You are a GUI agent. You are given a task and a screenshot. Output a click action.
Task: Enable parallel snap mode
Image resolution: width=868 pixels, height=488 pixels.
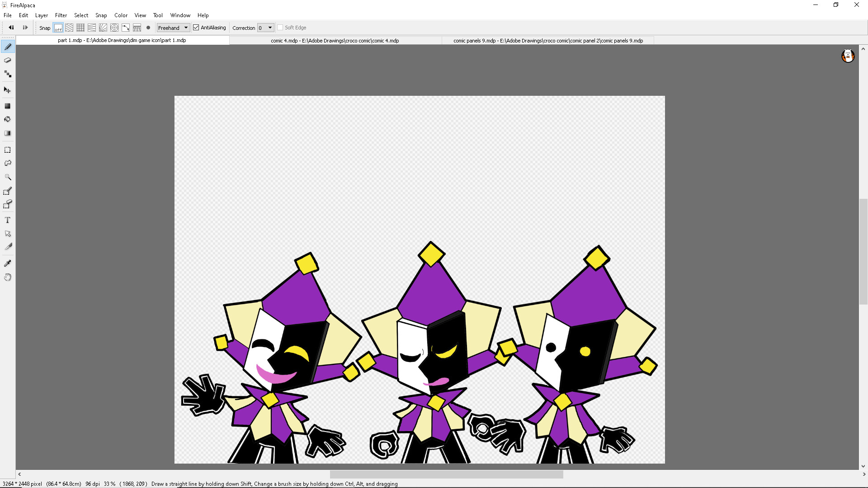coord(69,28)
